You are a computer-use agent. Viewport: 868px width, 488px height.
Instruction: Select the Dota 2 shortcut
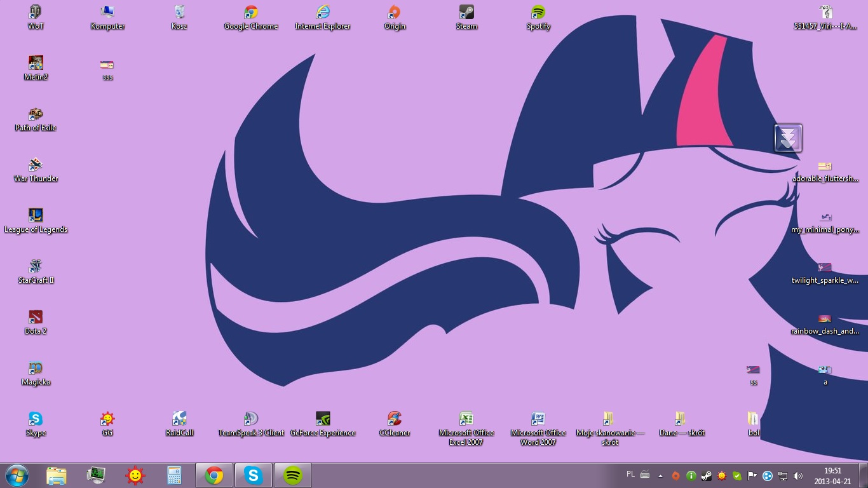36,322
